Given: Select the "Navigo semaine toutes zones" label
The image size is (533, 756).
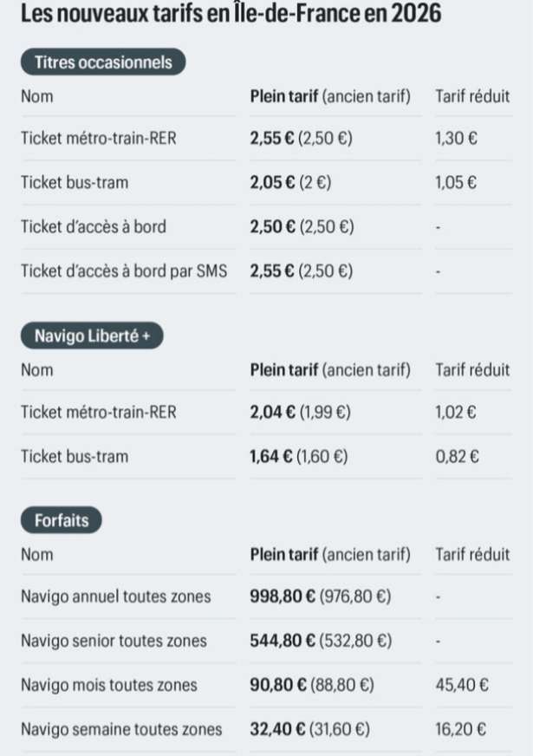Looking at the screenshot, I should pos(121,729).
